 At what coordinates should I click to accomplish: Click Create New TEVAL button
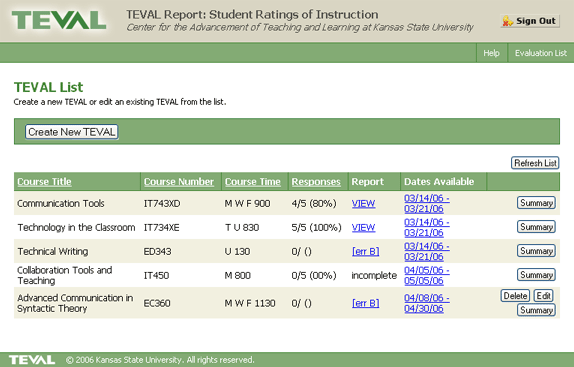(x=72, y=132)
